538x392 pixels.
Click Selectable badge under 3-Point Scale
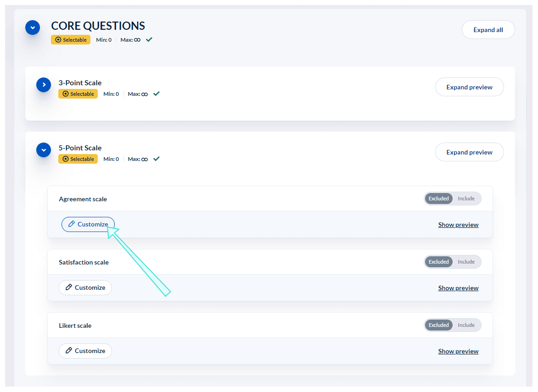coord(78,94)
